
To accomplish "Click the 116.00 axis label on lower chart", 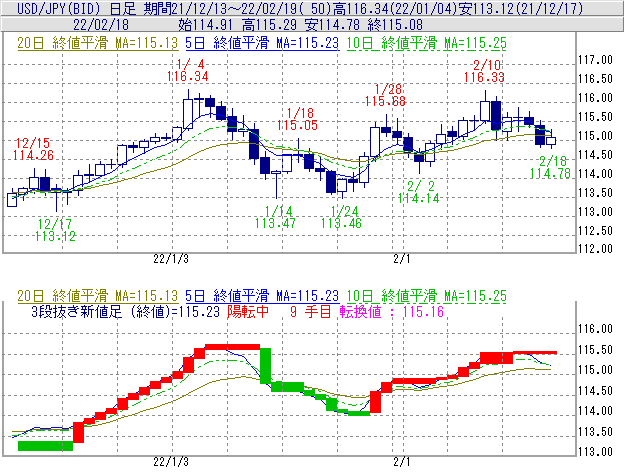I will pyautogui.click(x=595, y=329).
